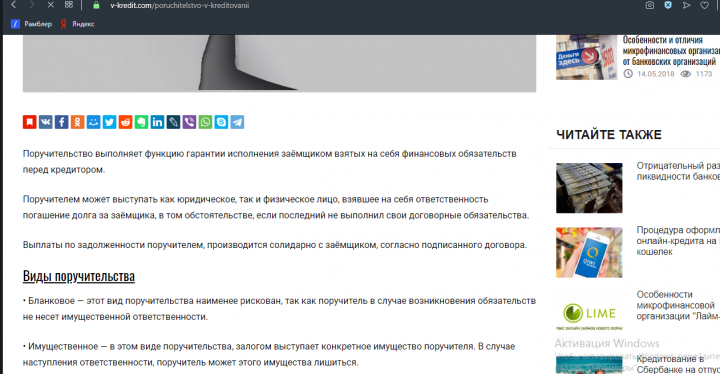This screenshot has width=720, height=374.
Task: Click the paragraph starting 'Выплаты по задолженности'
Action: coord(275,245)
